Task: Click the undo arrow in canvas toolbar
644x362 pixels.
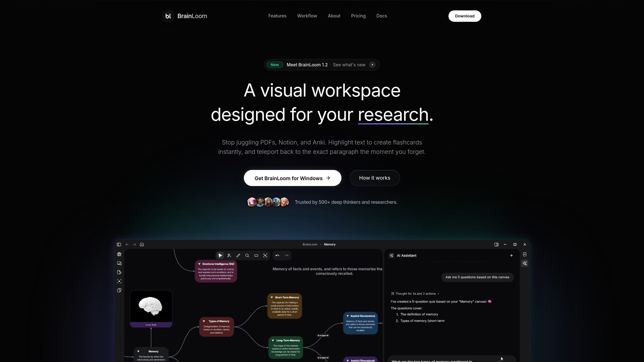Action: 277,255
